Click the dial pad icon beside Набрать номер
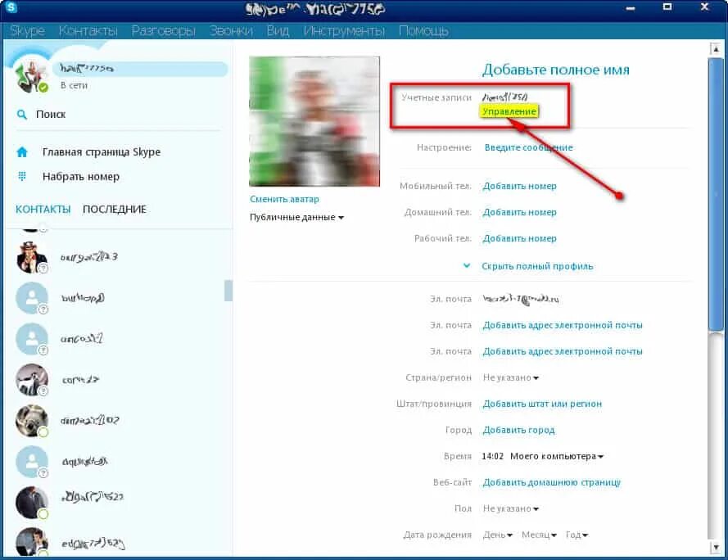 [22, 177]
